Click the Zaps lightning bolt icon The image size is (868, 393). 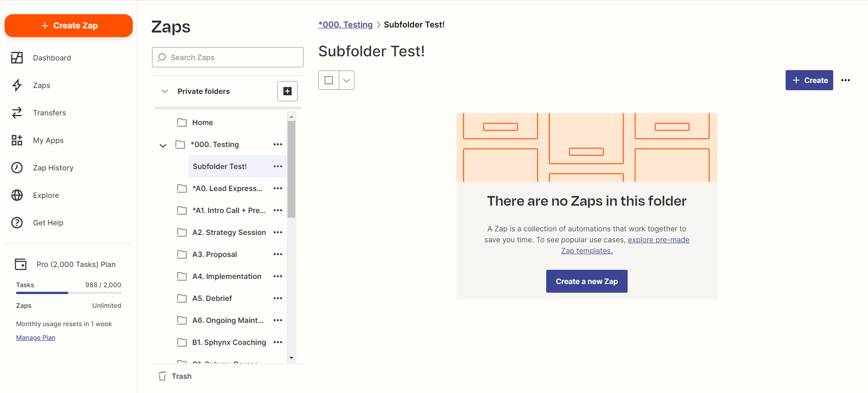pyautogui.click(x=17, y=85)
